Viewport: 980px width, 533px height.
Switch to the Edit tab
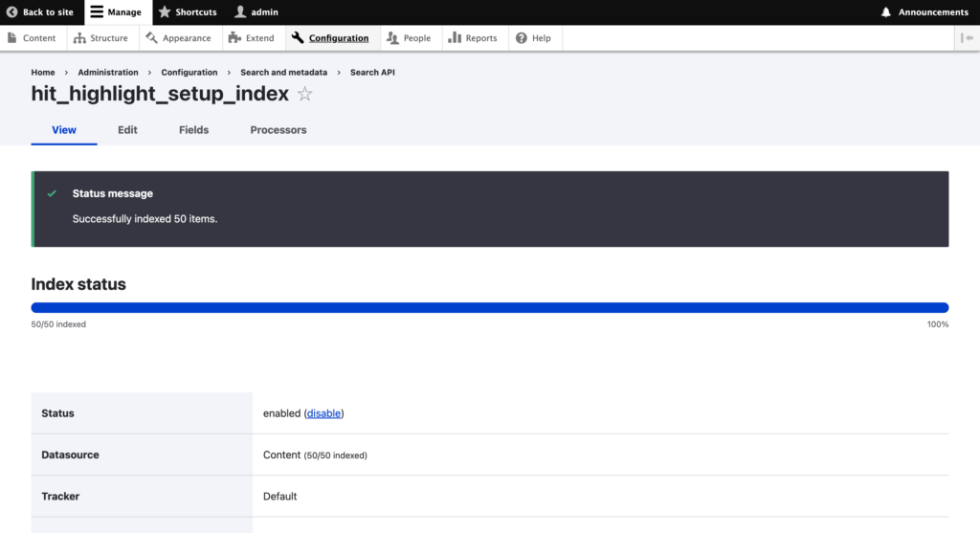pyautogui.click(x=127, y=130)
